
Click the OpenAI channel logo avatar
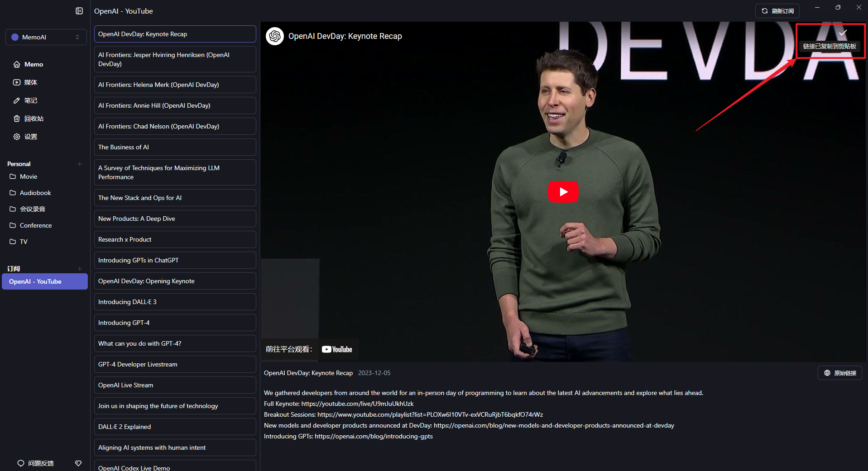(x=275, y=36)
